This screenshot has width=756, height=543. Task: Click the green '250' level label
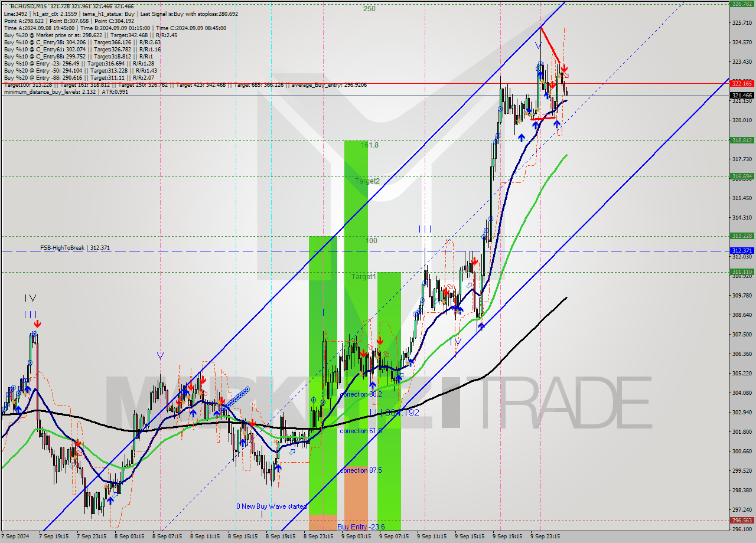tap(369, 9)
